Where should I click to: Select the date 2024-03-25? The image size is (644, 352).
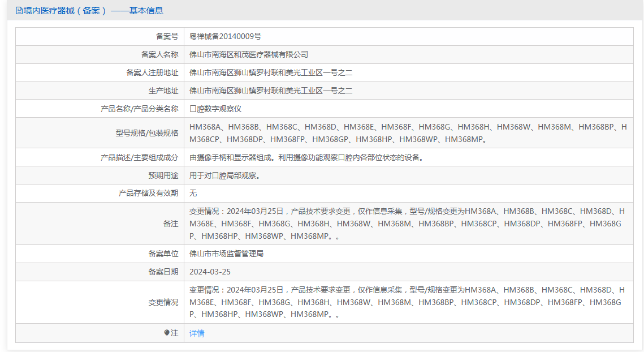click(x=210, y=272)
